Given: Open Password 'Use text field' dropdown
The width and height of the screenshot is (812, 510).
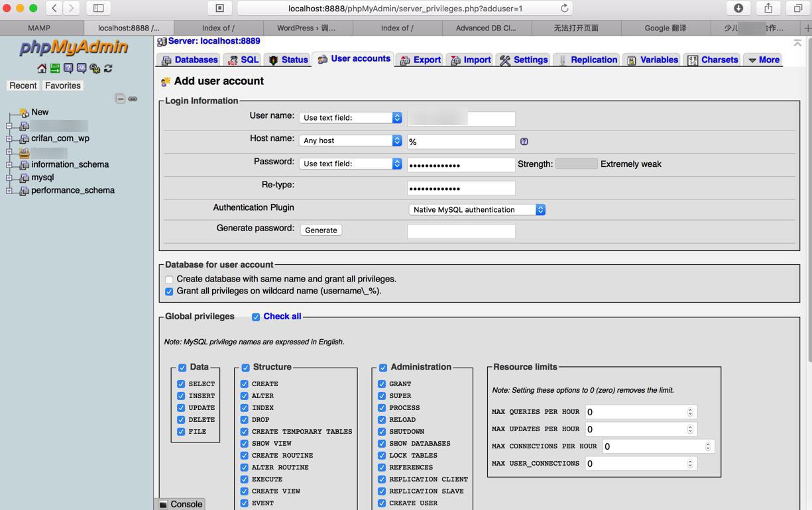Looking at the screenshot, I should pyautogui.click(x=351, y=164).
